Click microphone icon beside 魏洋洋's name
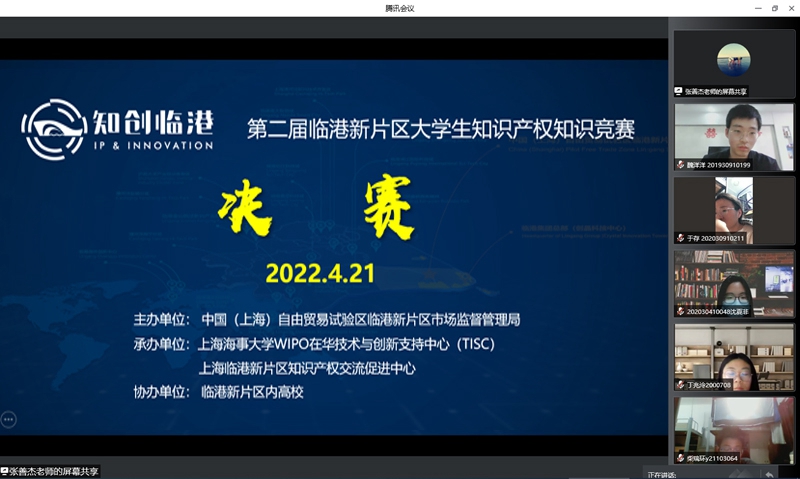This screenshot has width=800, height=479. click(680, 164)
